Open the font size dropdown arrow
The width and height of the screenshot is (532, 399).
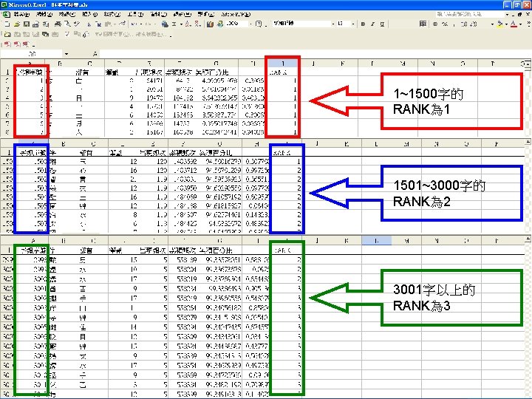click(x=353, y=24)
